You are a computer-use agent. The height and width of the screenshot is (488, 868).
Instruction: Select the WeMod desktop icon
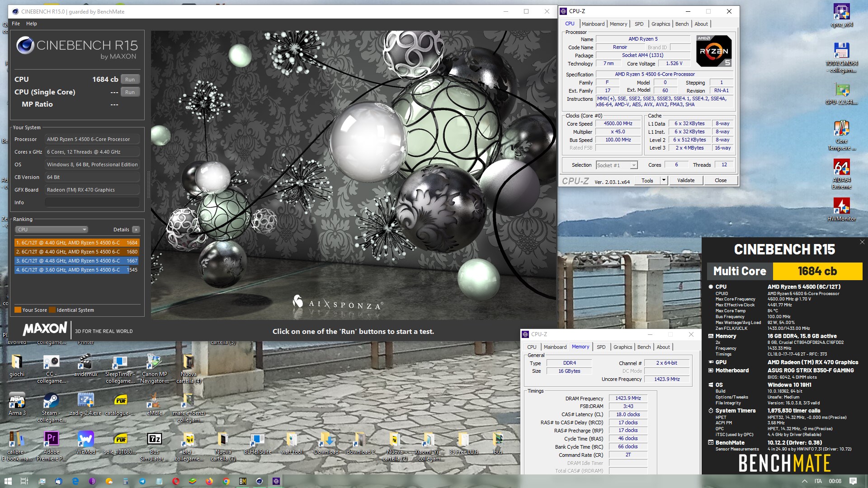85,443
